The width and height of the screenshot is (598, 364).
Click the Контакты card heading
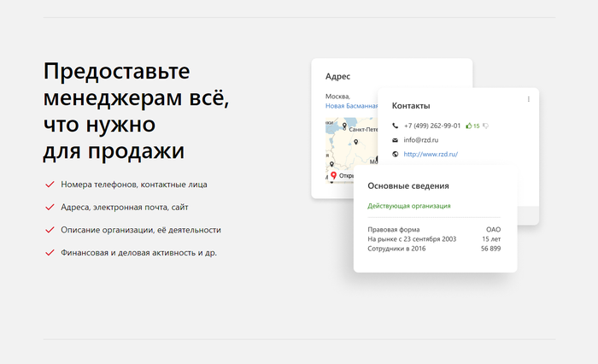click(411, 106)
